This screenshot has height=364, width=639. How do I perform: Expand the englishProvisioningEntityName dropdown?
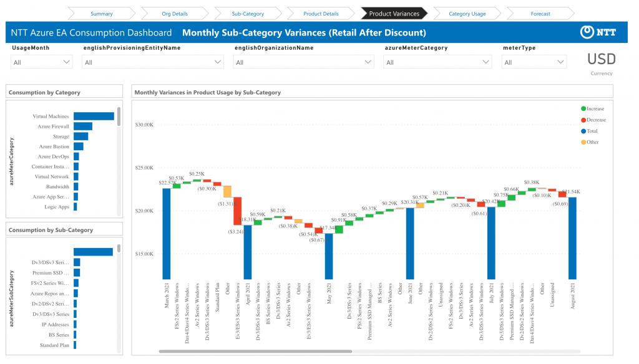(153, 62)
